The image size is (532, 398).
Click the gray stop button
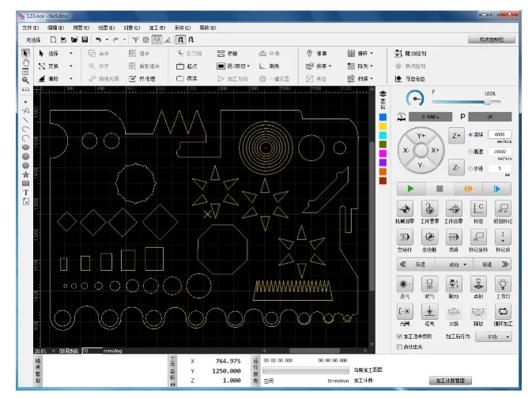click(x=440, y=189)
